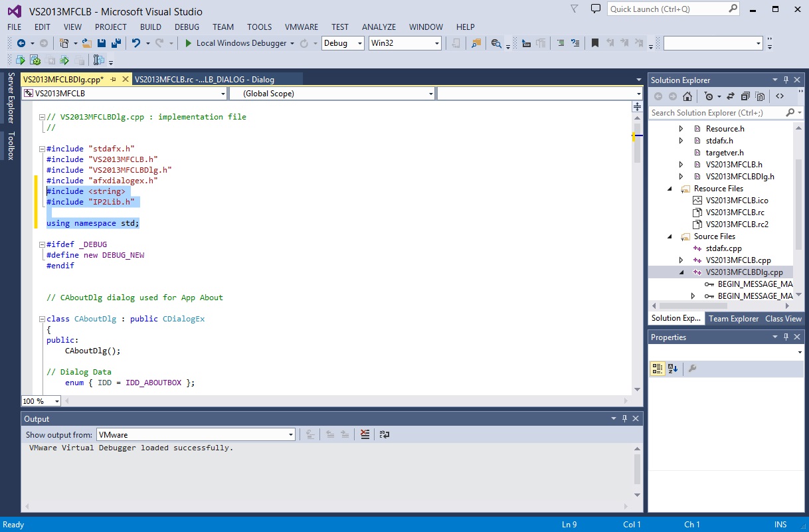The image size is (809, 532).
Task: Start Local Windows Debugger
Action: [x=236, y=43]
